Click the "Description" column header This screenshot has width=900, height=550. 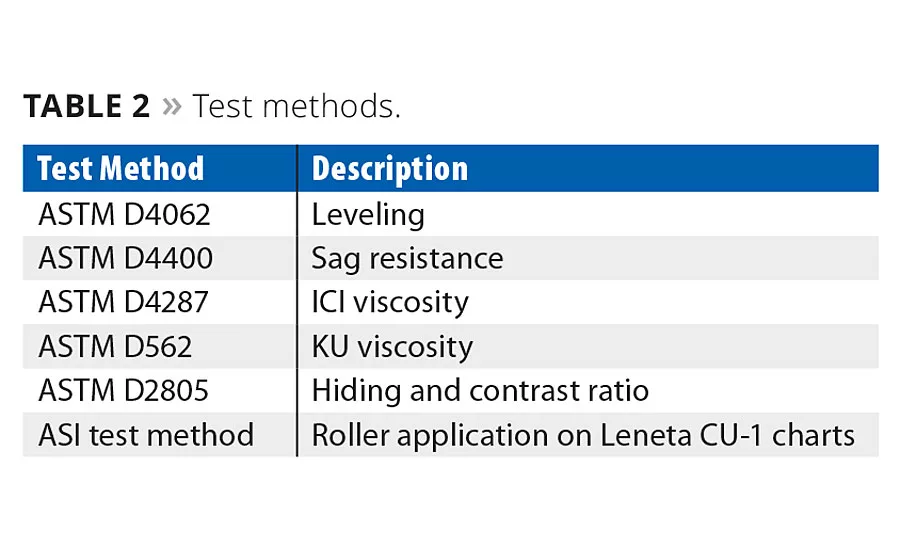point(389,169)
